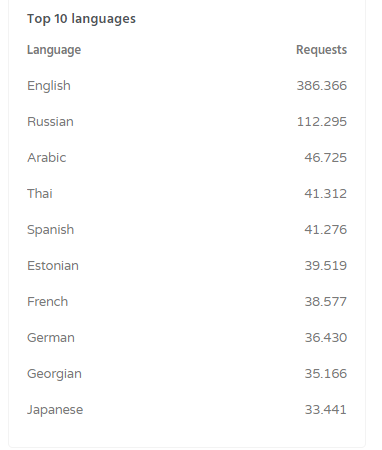Click the Japanese language row
382x450 pixels.
pyautogui.click(x=187, y=410)
